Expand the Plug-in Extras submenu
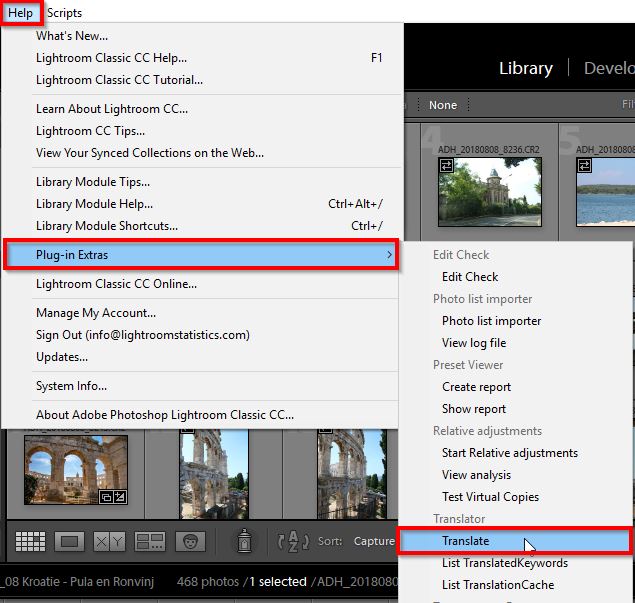The image size is (635, 603). [x=202, y=255]
